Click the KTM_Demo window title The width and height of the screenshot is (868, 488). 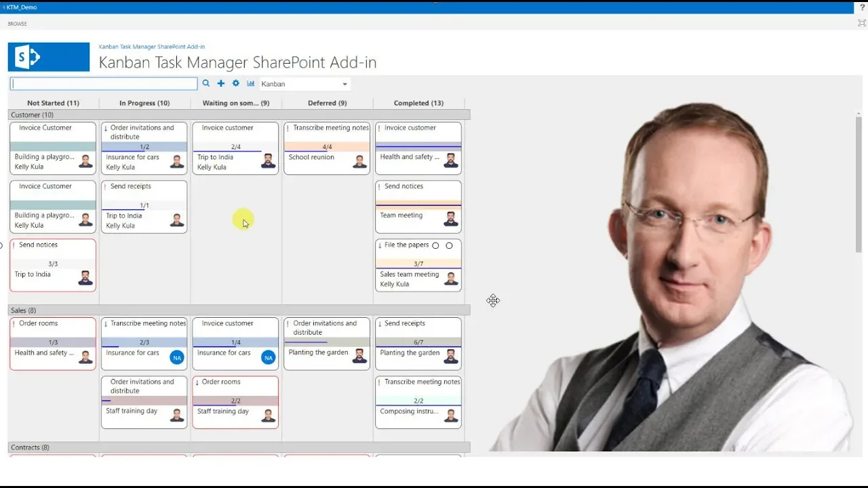(22, 7)
